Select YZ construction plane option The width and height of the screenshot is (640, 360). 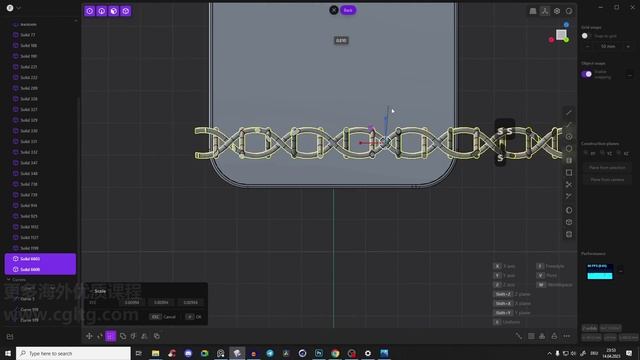pos(607,153)
